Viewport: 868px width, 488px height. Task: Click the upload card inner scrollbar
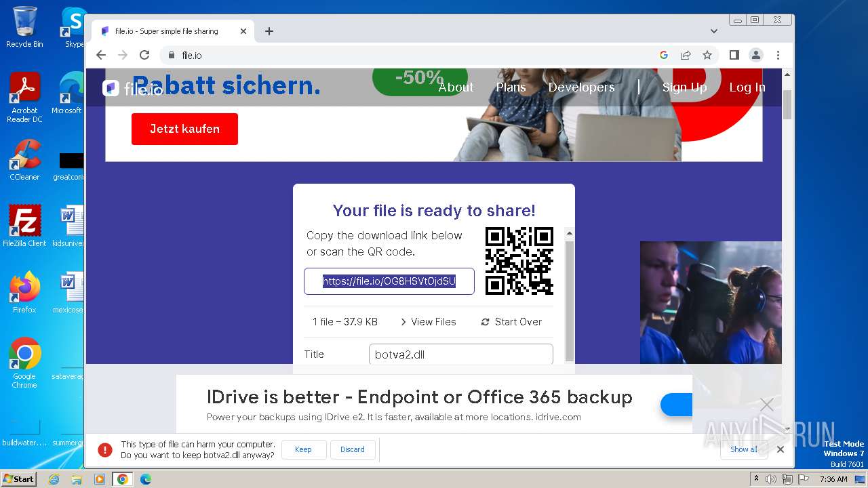coord(570,300)
